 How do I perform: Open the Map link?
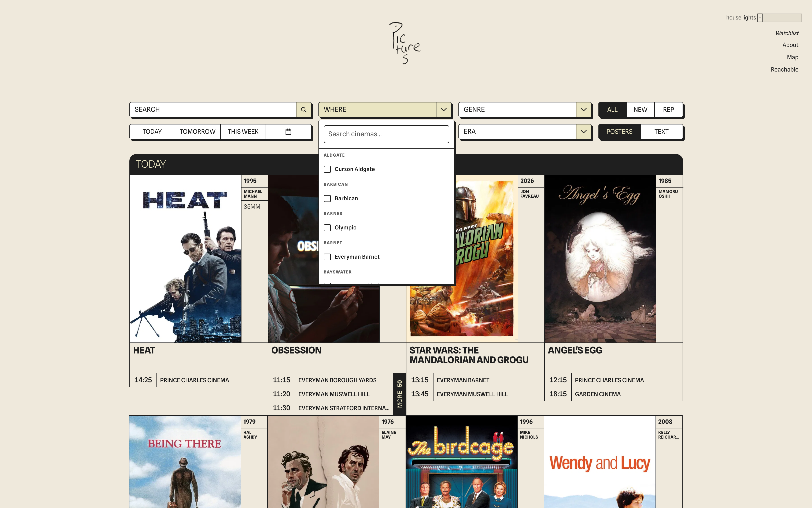coord(793,57)
